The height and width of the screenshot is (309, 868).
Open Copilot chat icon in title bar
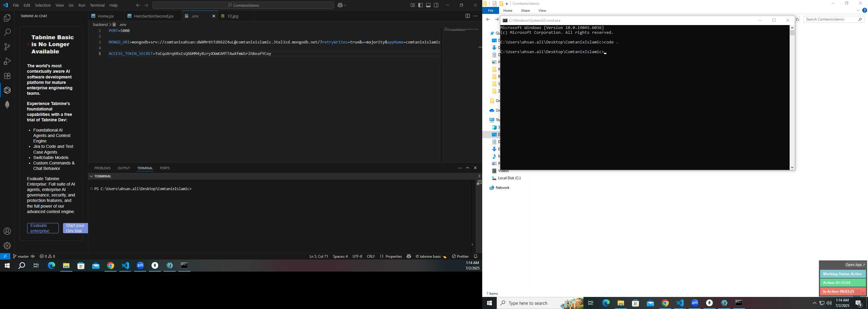coord(340,5)
